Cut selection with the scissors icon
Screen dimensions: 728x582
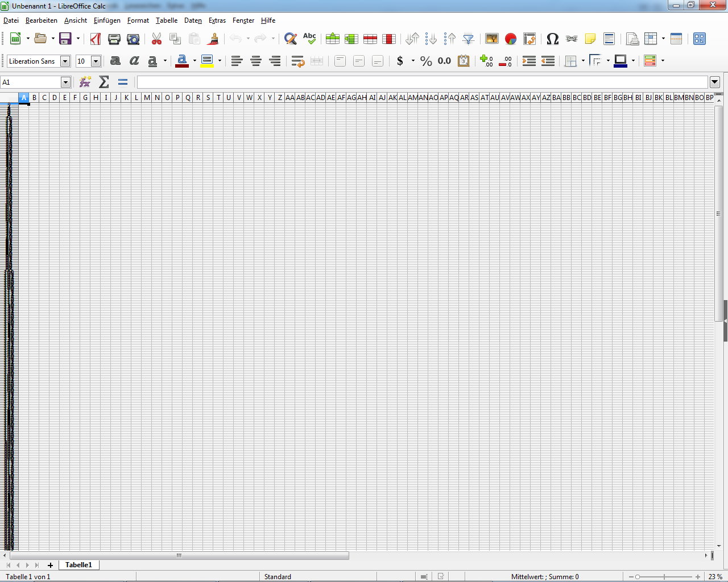(156, 39)
